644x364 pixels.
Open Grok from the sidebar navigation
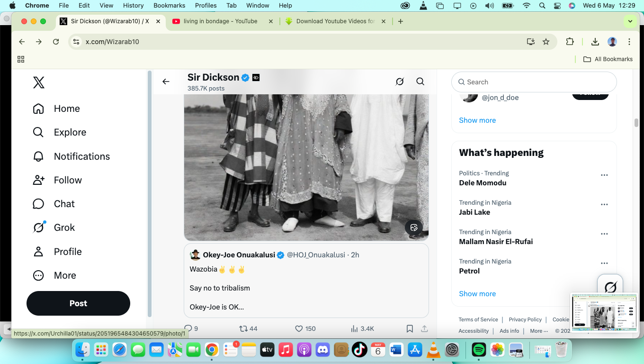point(54,227)
